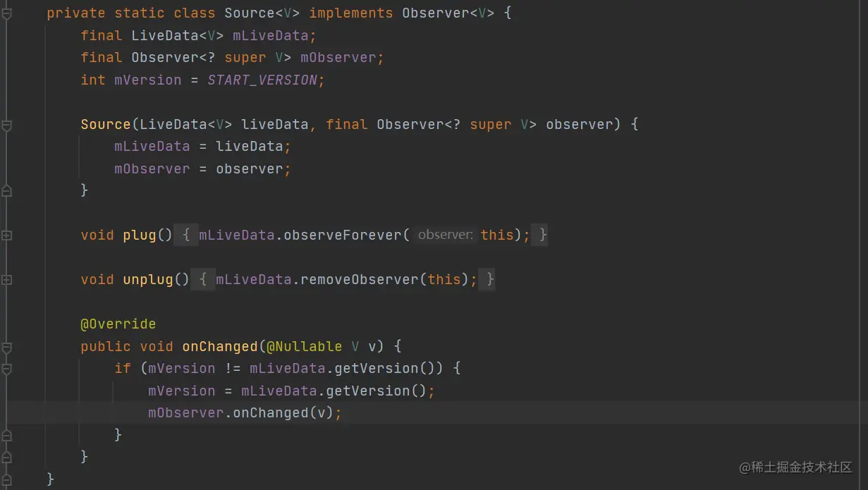Collapse the if mVersion block fold marker
868x490 pixels.
point(7,369)
